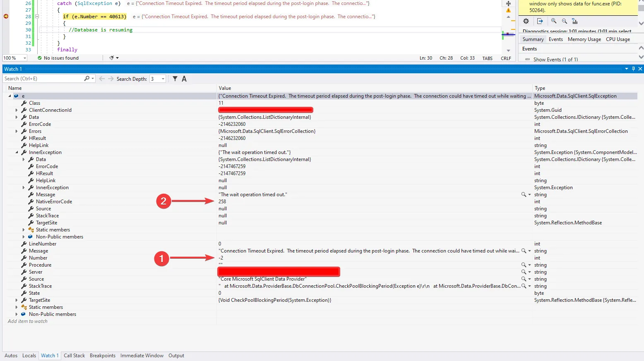Image resolution: width=644 pixels, height=361 pixels.
Task: Click the letter A icon in Watch toolbar
Action: click(184, 79)
